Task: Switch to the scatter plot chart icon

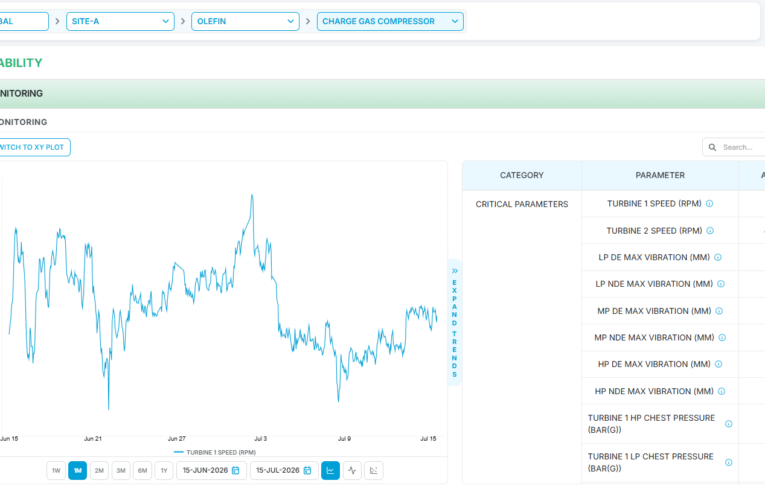Action: tap(374, 471)
